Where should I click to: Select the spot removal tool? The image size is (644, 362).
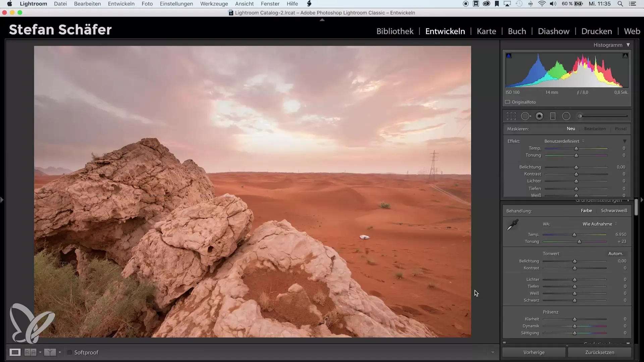pyautogui.click(x=526, y=116)
